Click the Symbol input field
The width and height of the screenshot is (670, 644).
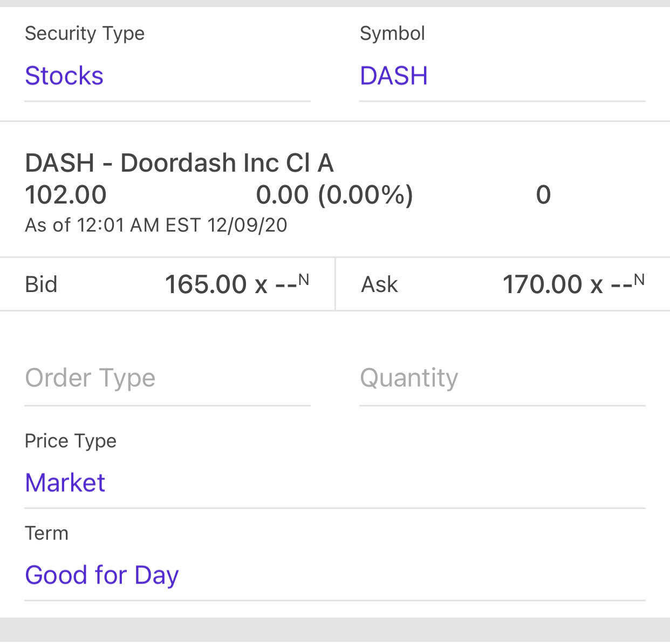[502, 76]
